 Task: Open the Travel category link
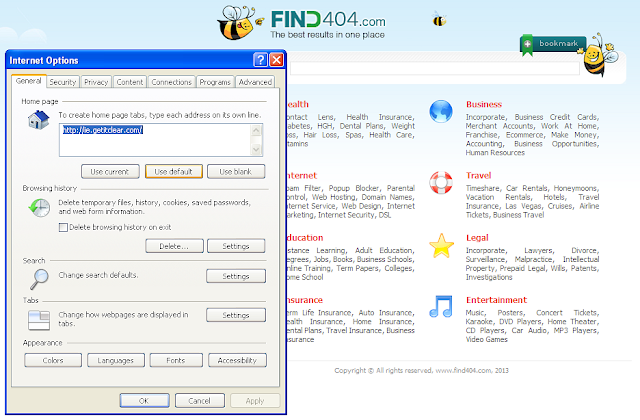[x=479, y=176]
